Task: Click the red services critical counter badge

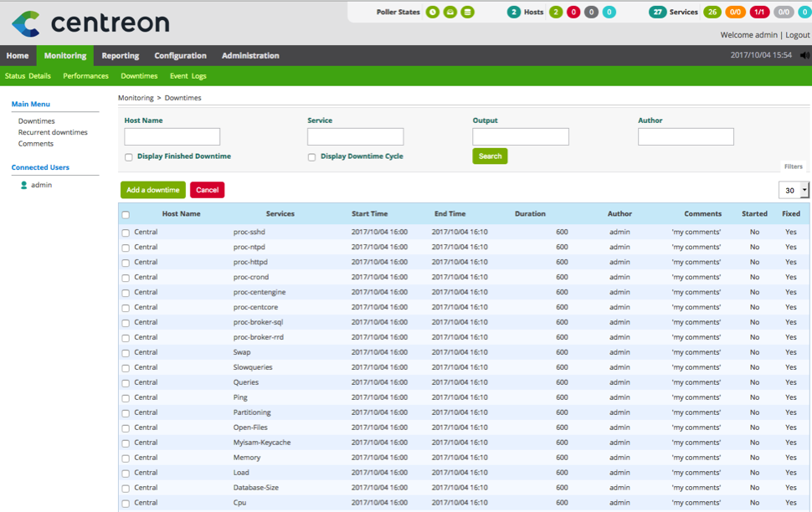Action: [x=759, y=12]
